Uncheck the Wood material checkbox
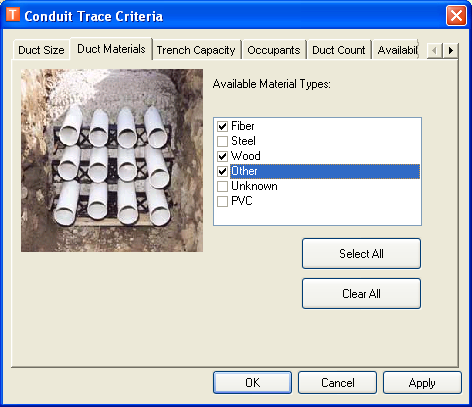472x407 pixels. (x=222, y=156)
